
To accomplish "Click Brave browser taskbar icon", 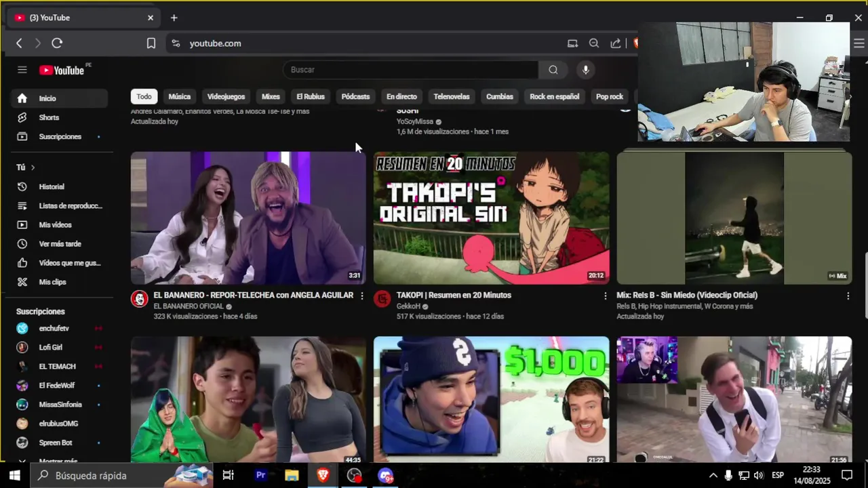I will coord(323,475).
